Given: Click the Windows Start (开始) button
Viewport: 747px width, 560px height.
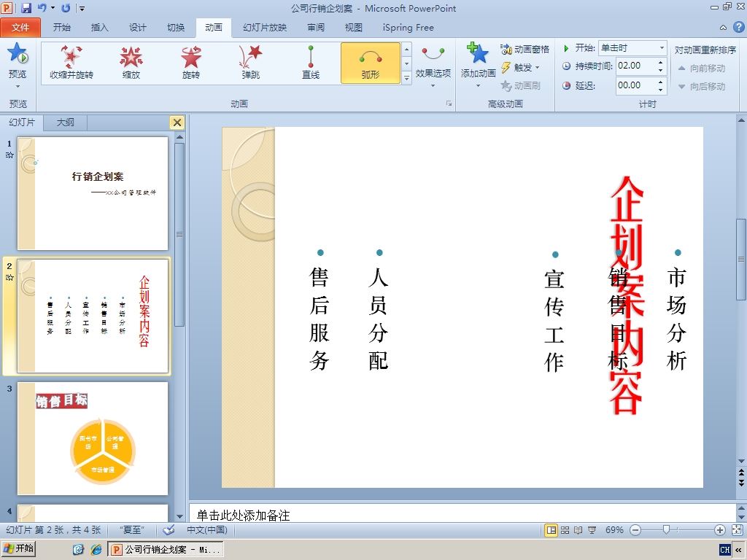Looking at the screenshot, I should [18, 548].
